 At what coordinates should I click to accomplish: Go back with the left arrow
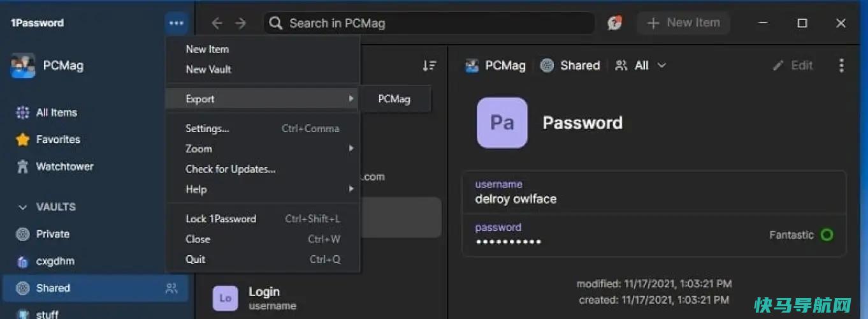tap(217, 24)
